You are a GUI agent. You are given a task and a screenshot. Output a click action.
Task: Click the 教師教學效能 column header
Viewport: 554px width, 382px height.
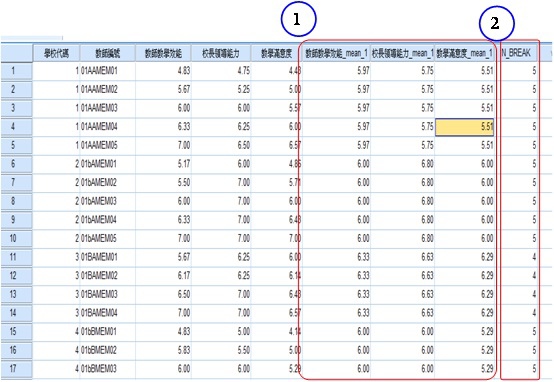163,53
